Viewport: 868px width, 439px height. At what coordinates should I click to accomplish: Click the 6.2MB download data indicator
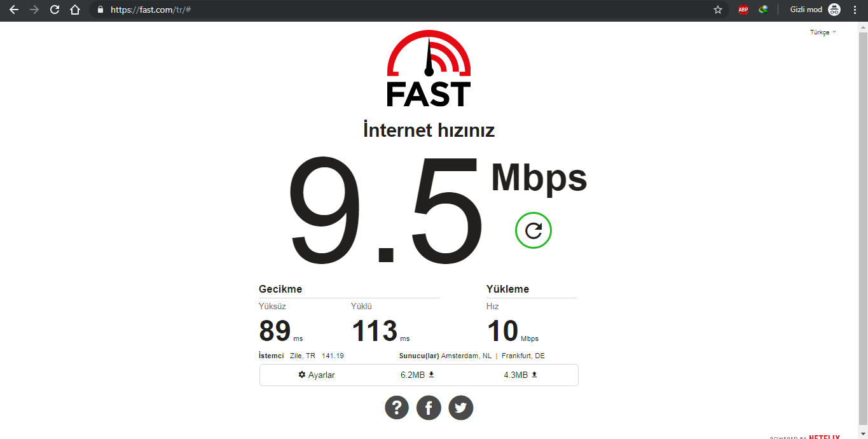point(417,375)
